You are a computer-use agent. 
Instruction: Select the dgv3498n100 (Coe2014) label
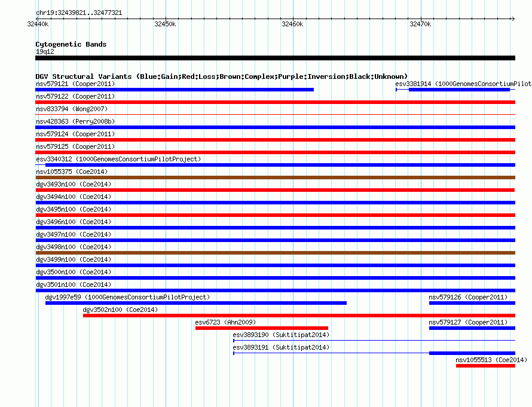pos(74,247)
